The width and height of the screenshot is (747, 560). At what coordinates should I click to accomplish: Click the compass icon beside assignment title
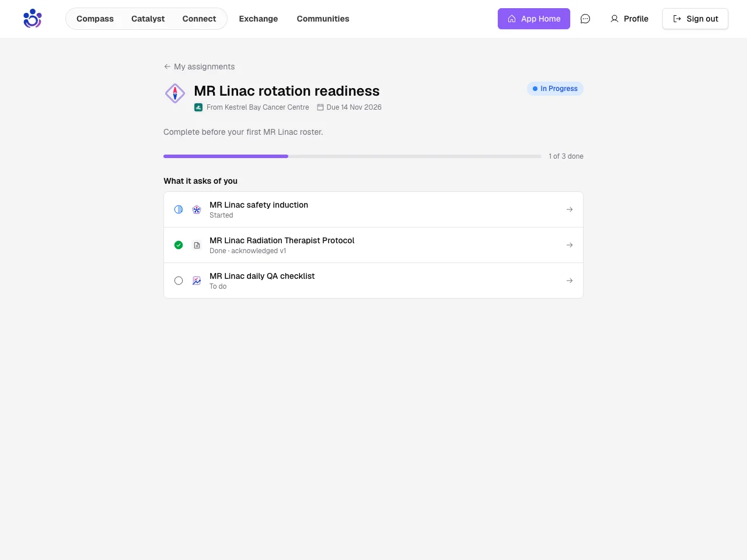click(x=175, y=93)
